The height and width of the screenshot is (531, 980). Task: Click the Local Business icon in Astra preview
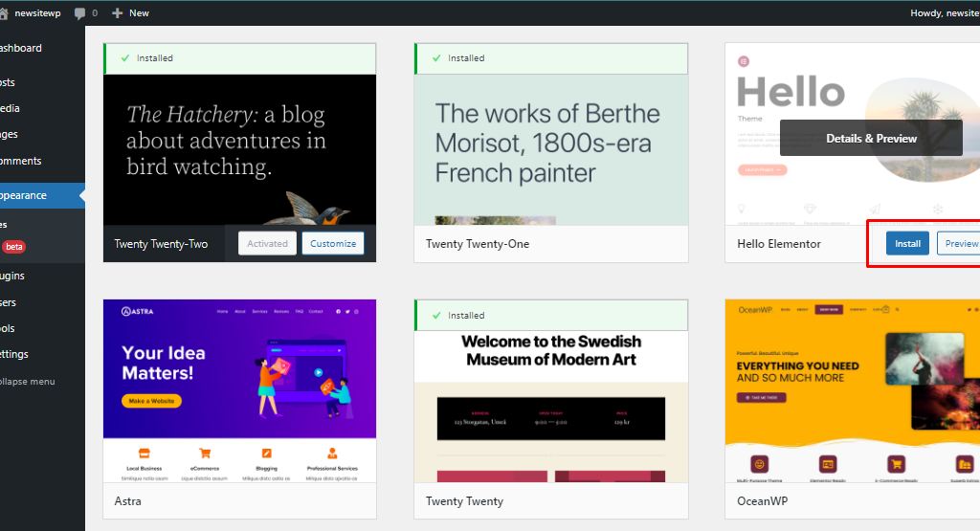click(144, 454)
